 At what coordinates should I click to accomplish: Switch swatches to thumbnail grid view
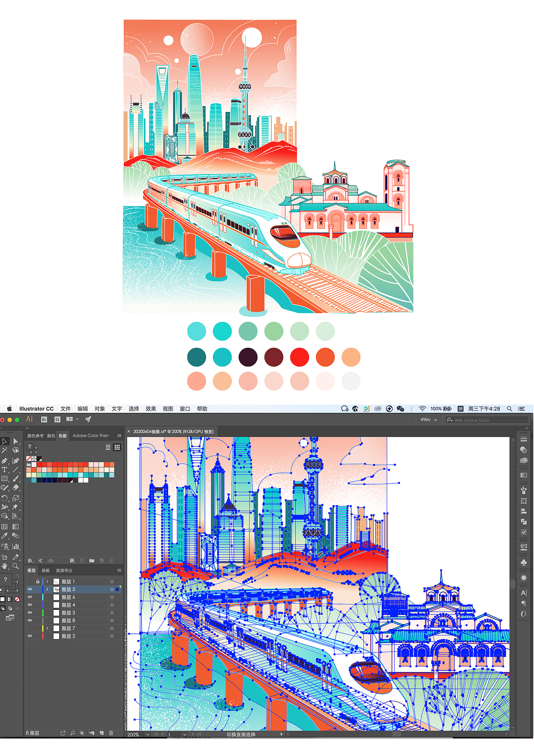pos(117,447)
